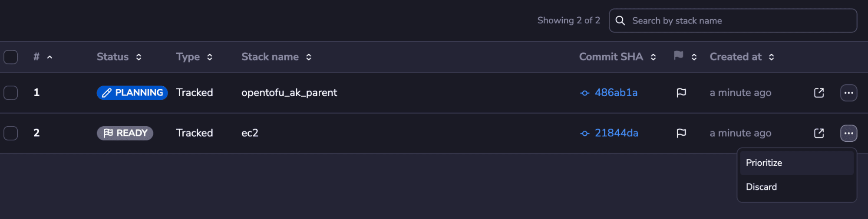Sort by Stack name column arrows
This screenshot has width=868, height=219.
point(309,57)
